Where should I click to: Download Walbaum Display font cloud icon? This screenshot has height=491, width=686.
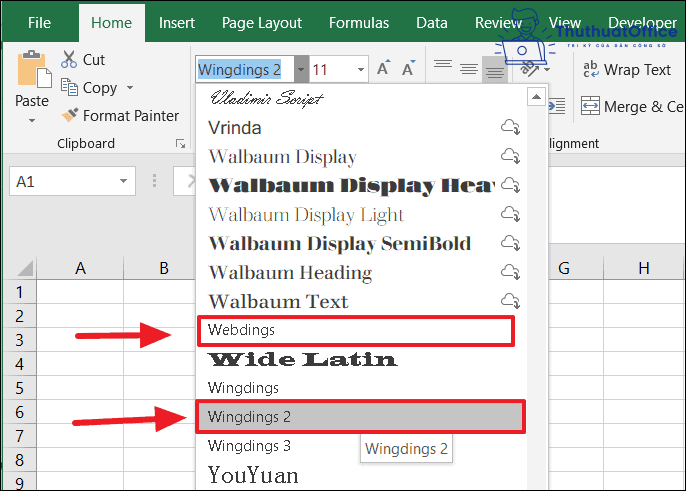click(x=510, y=156)
